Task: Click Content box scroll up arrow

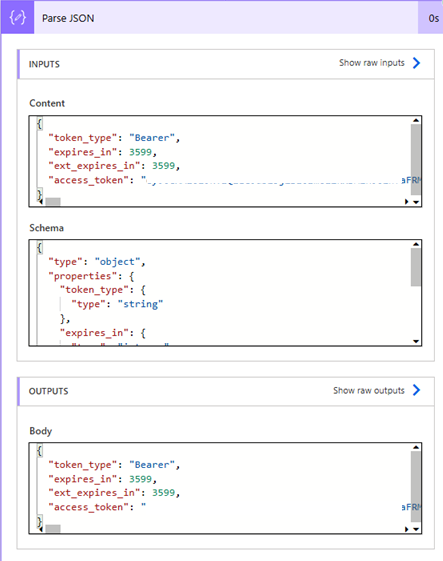Action: [416, 120]
